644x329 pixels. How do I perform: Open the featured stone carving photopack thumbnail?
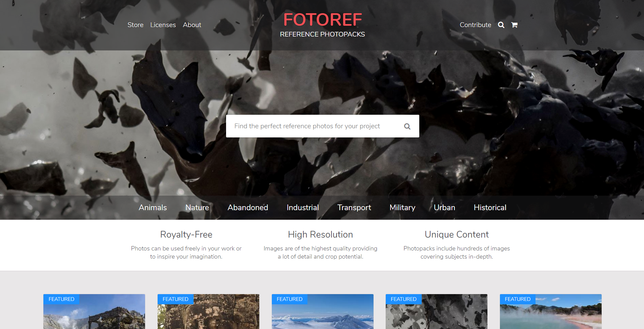[x=208, y=315]
